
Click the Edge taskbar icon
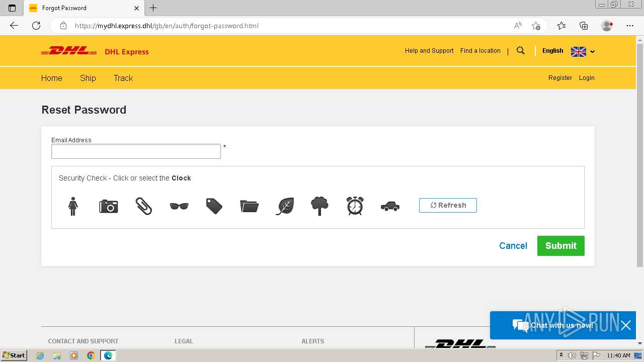[x=108, y=355]
